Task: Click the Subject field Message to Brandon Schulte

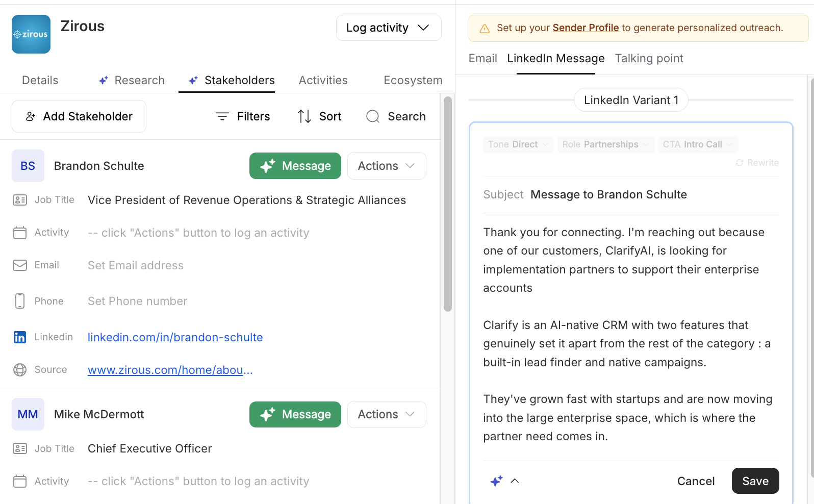Action: pyautogui.click(x=608, y=194)
